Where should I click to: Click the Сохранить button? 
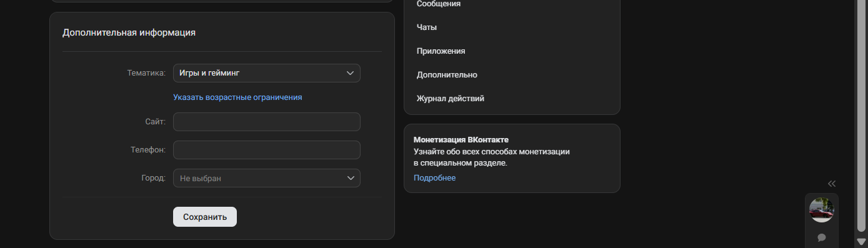(x=205, y=217)
